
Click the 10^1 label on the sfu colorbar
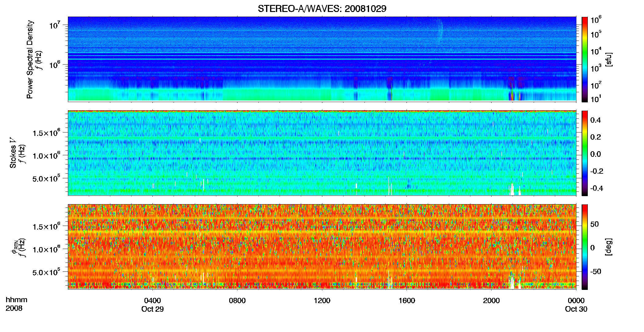(596, 99)
